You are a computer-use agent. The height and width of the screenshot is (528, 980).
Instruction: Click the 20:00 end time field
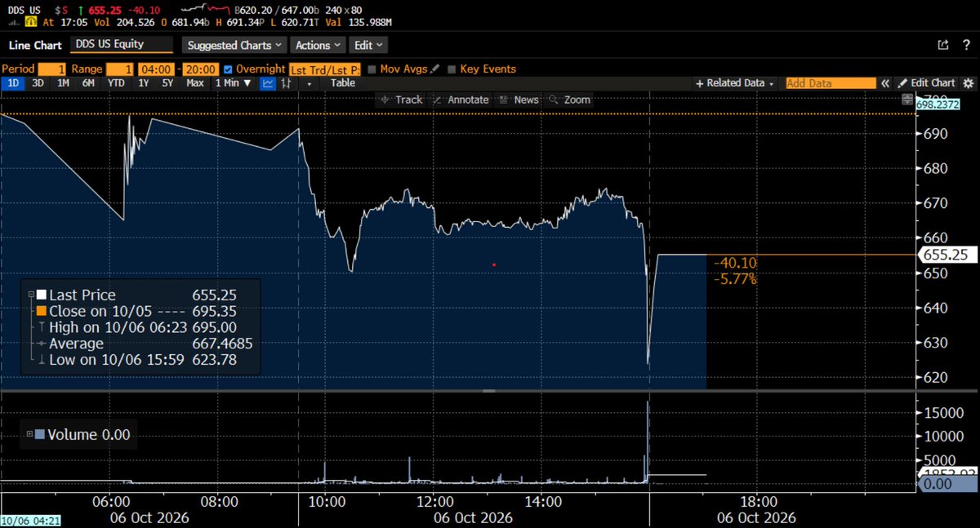[200, 69]
